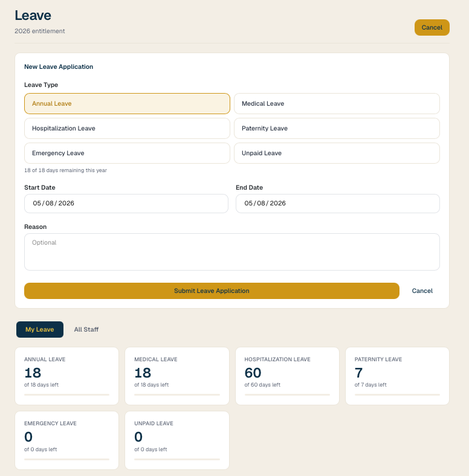This screenshot has height=476, width=469.
Task: Click the 'Leave' page title
Action: pyautogui.click(x=33, y=16)
